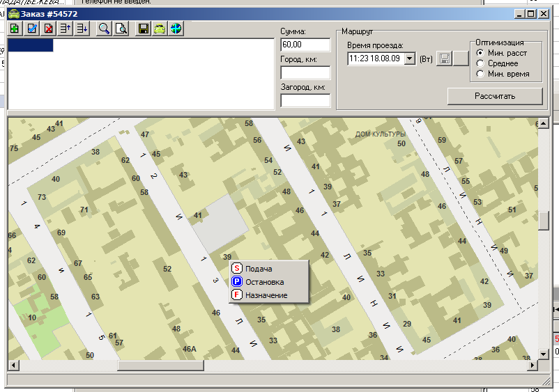
Task: Select the 'Мин. время' optimization option
Action: click(480, 74)
